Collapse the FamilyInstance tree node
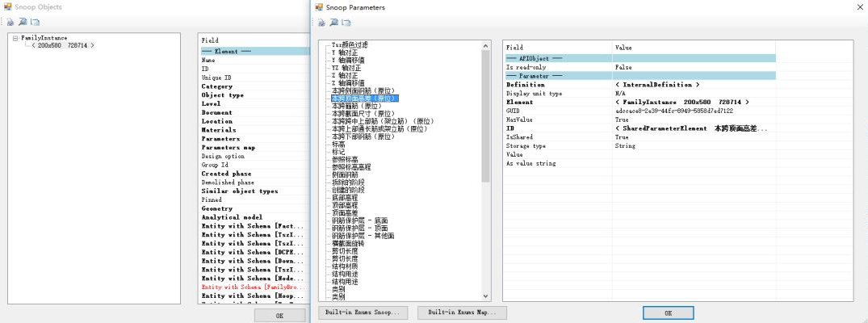This screenshot has width=868, height=323. 15,38
